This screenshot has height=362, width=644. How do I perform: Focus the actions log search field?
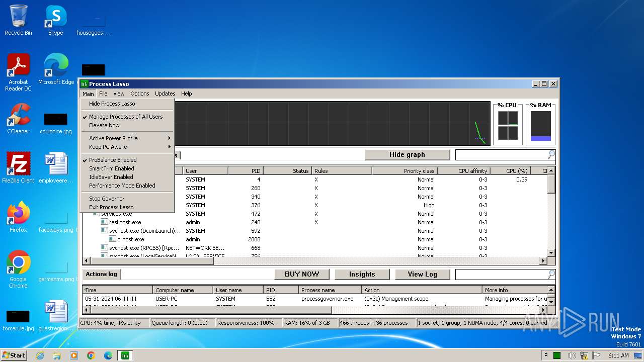[502, 274]
